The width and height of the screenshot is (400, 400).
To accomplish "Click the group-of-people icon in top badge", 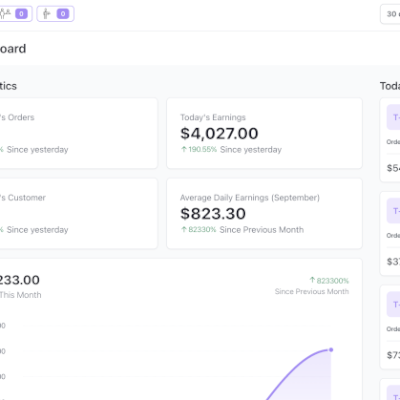I will pyautogui.click(x=5, y=14).
